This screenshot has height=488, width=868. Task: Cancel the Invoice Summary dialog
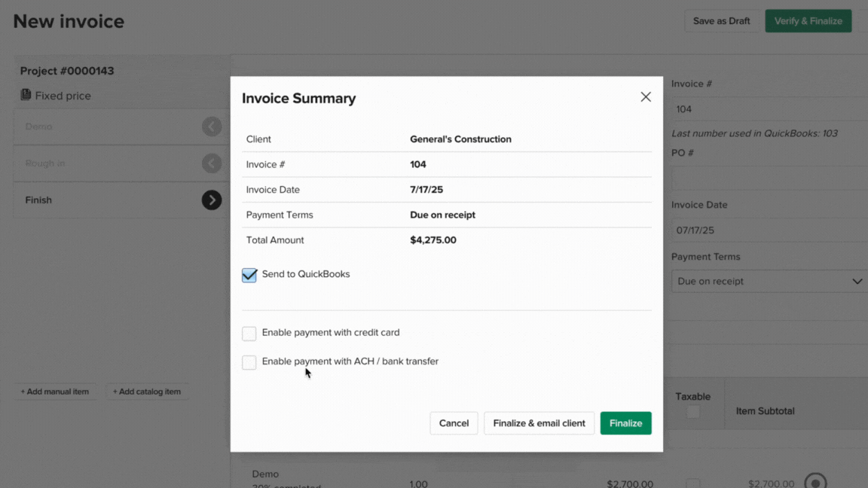(454, 422)
